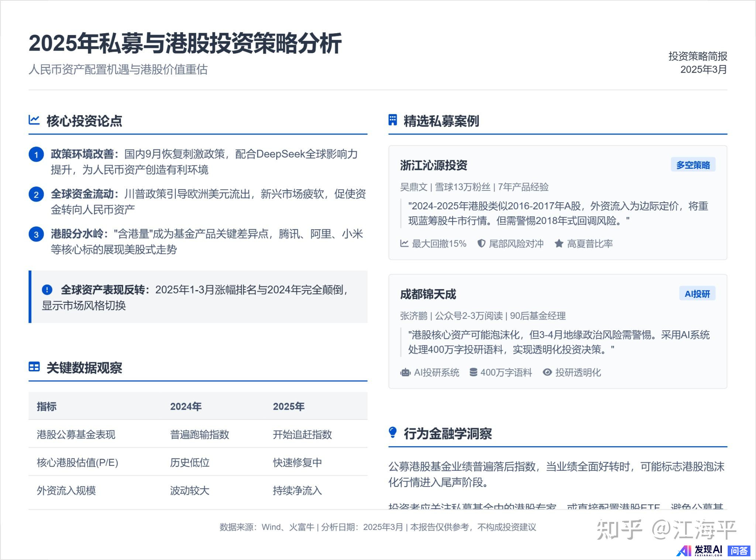
Task: Click the 张济鹏 | 公众号2-3万阅读 info line
Action: (483, 316)
